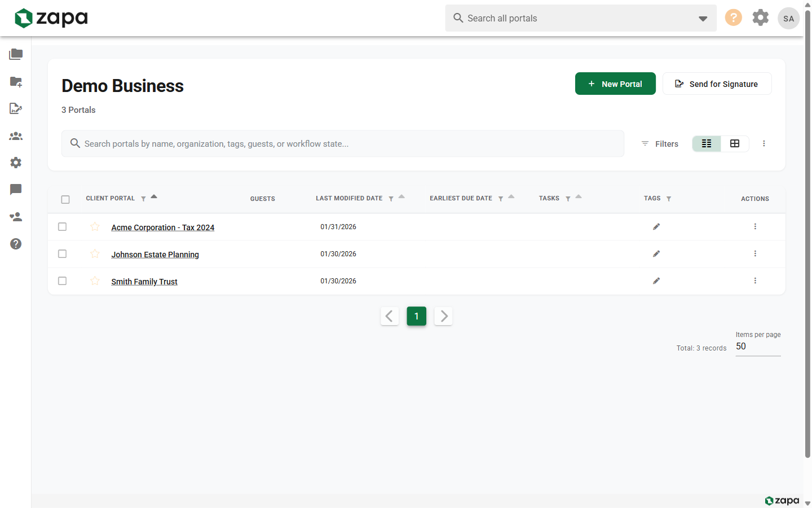Open the help question mark icon in the sidebar
The height and width of the screenshot is (508, 812).
click(16, 244)
